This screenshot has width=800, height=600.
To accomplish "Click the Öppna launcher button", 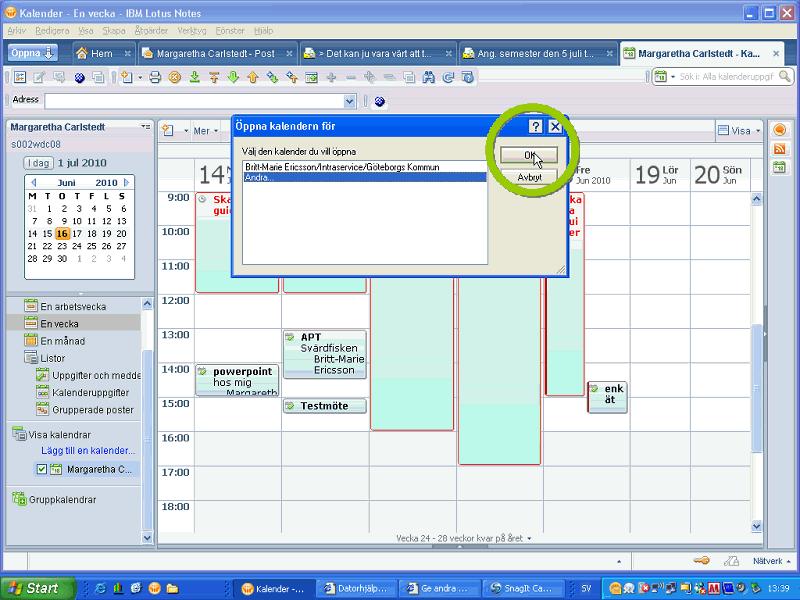I will [x=32, y=53].
